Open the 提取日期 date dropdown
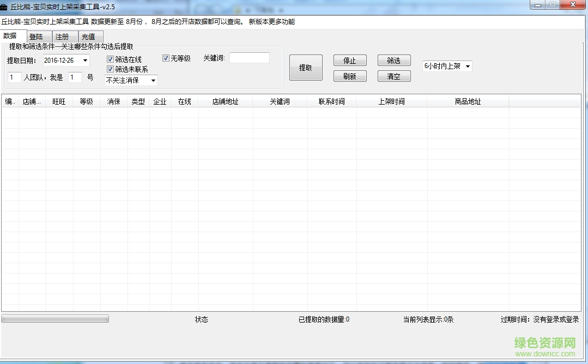The height and width of the screenshot is (364, 588). point(85,60)
